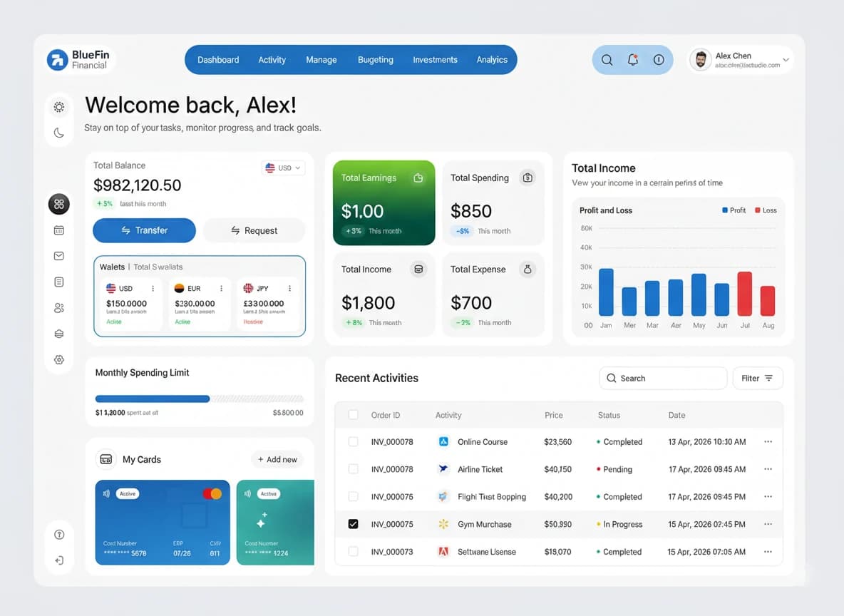
Task: Open the USD currency dropdown
Action: click(x=284, y=168)
